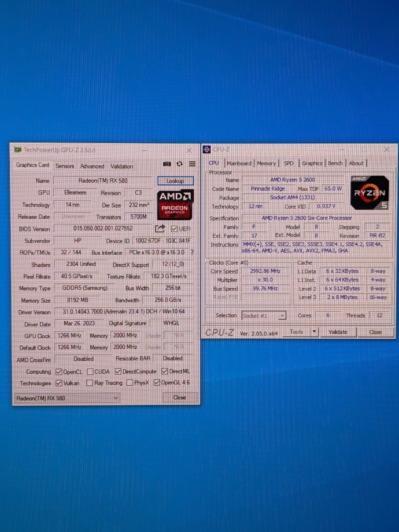This screenshot has height=532, width=399.
Task: Click the Core VID 0.937 V value
Action: pos(326,206)
